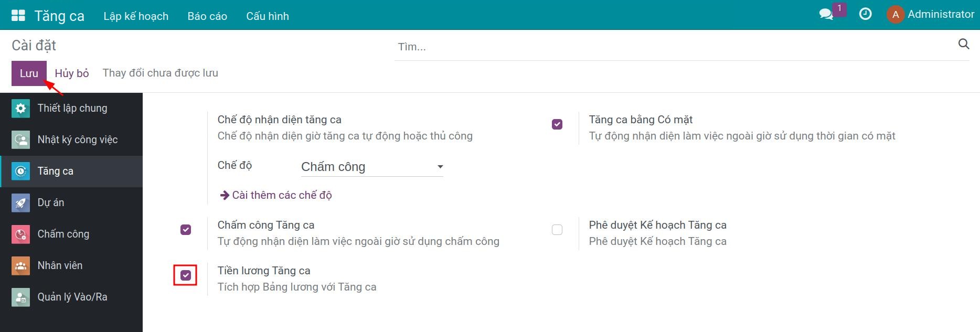Click the Tích hợp Bảng lương với Tăng ca description
Image resolution: width=980 pixels, height=332 pixels.
(297, 287)
